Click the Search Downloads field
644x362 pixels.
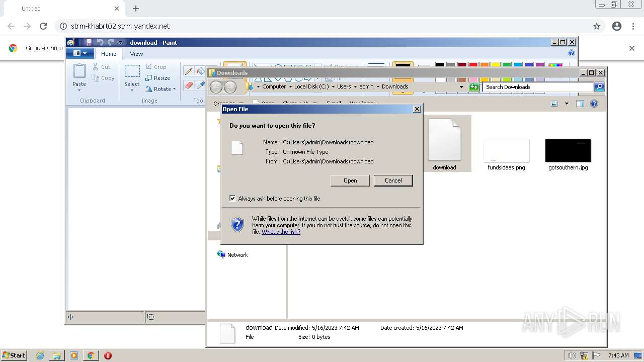[538, 87]
